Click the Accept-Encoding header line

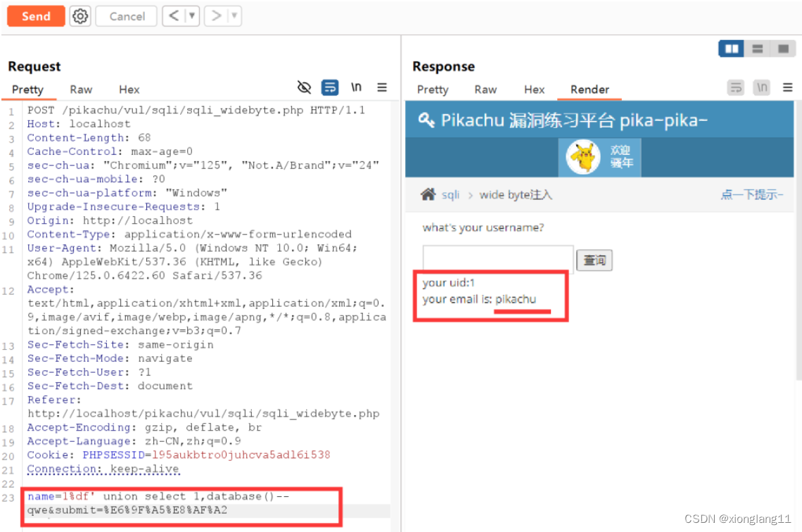(x=144, y=427)
